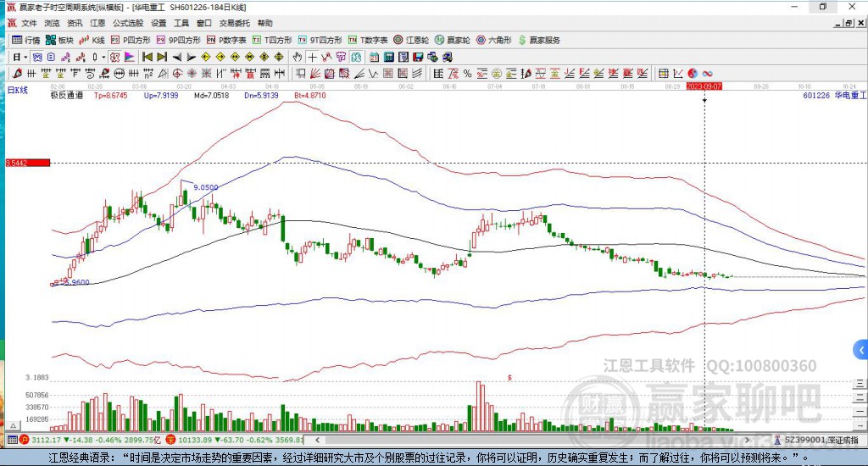
Task: Open the P四方形 tool
Action: tap(131, 40)
